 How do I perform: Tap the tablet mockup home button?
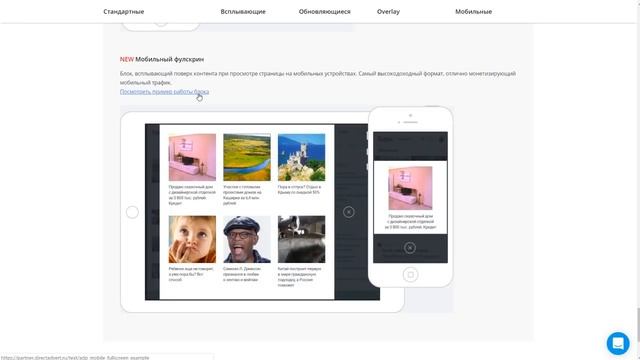pyautogui.click(x=132, y=212)
